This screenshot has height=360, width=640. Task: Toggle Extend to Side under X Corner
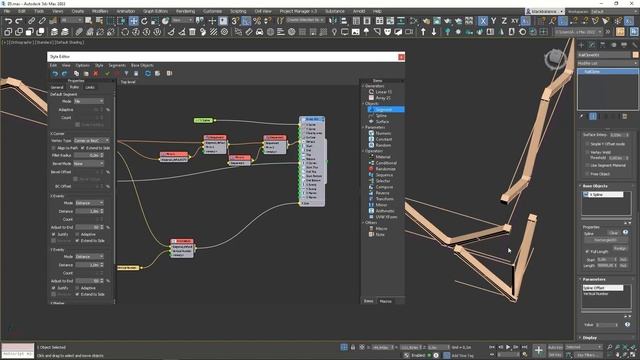(82, 148)
